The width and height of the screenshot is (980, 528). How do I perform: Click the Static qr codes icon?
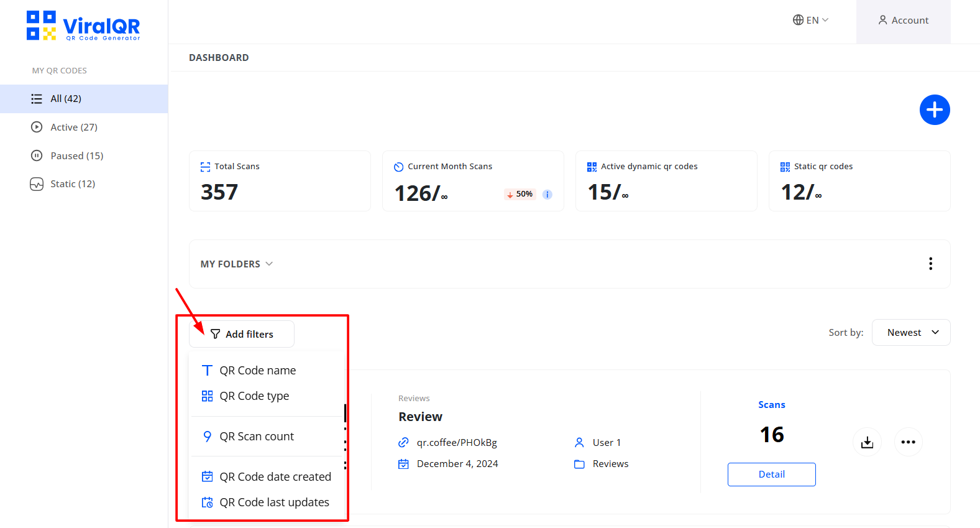[x=785, y=167]
